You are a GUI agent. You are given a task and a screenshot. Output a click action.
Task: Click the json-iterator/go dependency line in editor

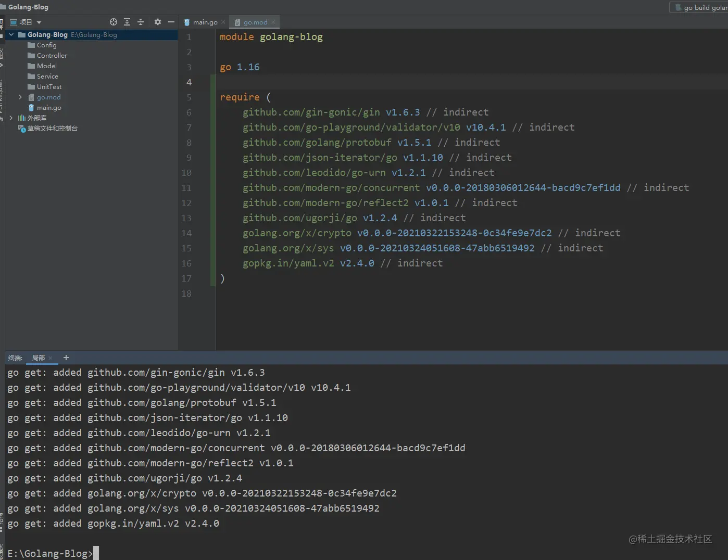377,158
